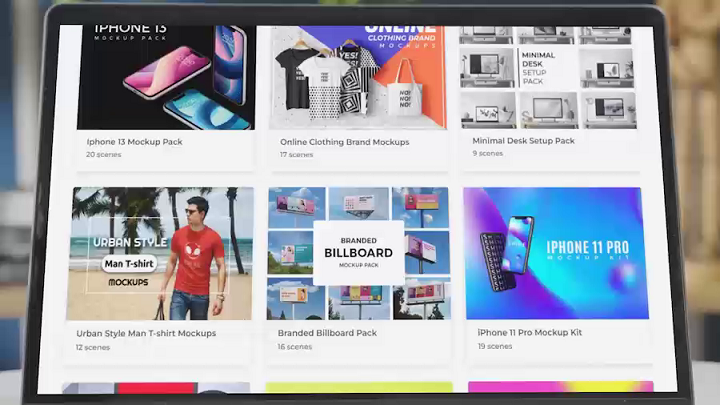This screenshot has height=405, width=720.
Task: Open the Branded Billboard Pack thumbnail
Action: click(359, 253)
